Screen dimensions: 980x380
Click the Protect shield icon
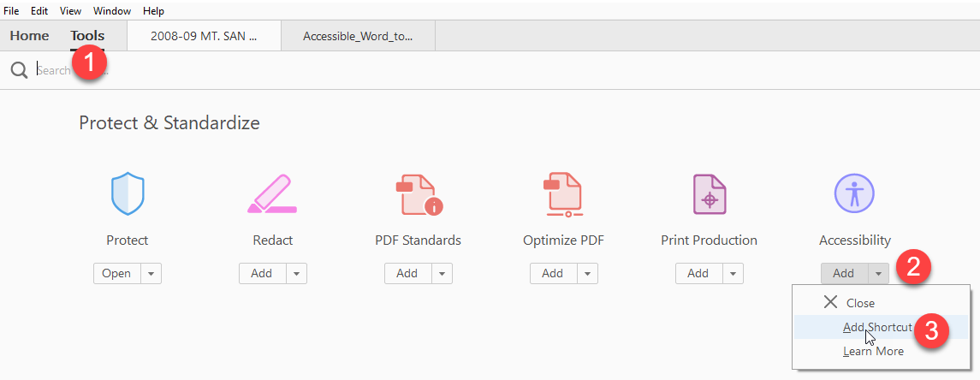(128, 193)
